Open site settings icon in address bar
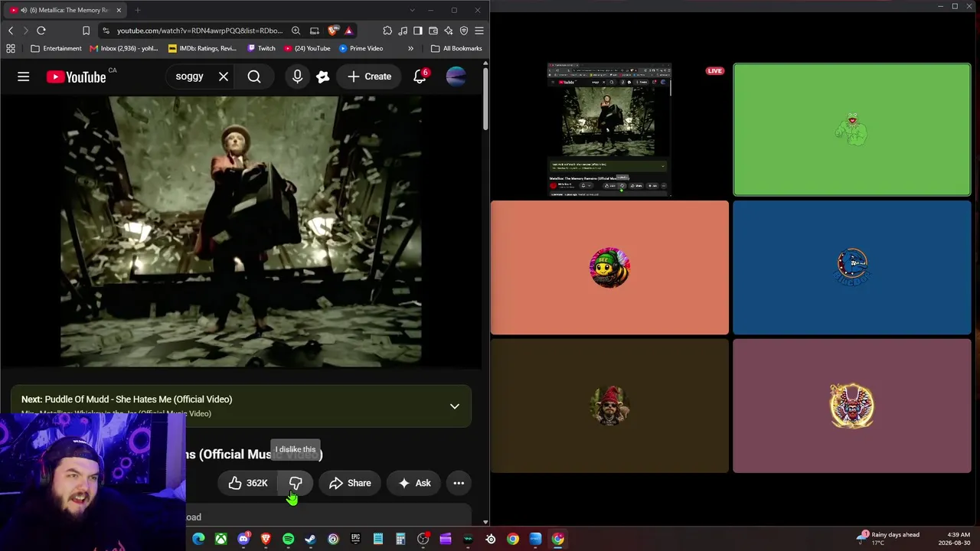 (106, 31)
